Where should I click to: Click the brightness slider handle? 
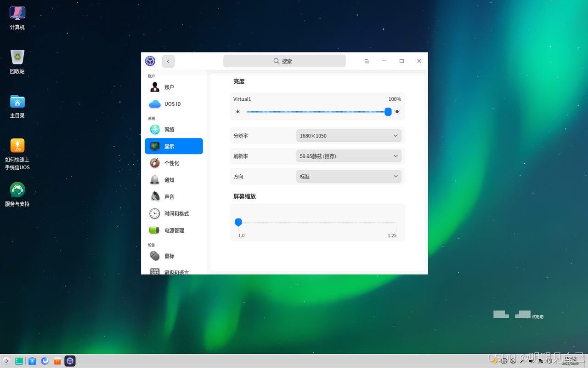388,112
